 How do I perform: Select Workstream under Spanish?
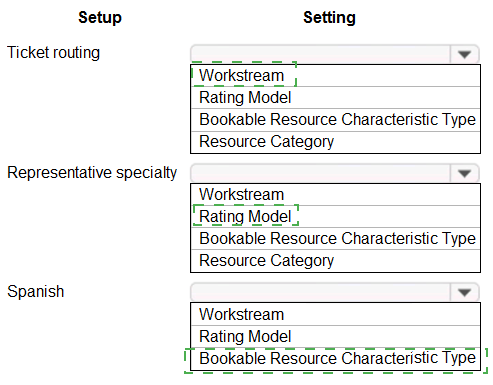coord(335,314)
